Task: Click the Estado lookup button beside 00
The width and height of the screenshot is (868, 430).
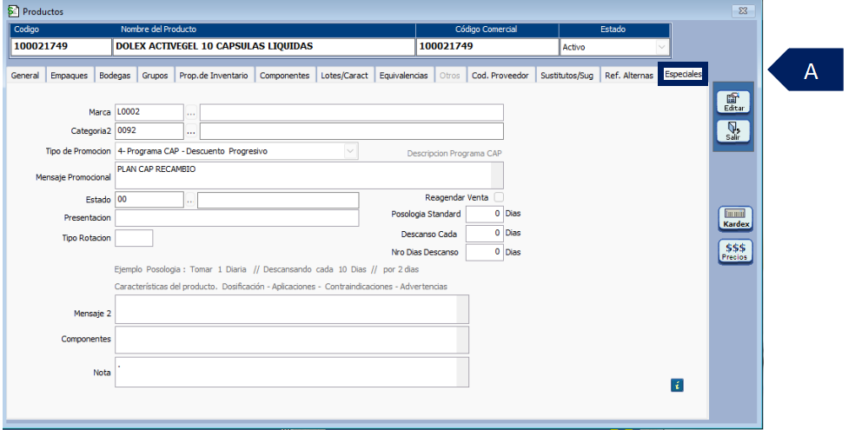Action: (x=190, y=201)
